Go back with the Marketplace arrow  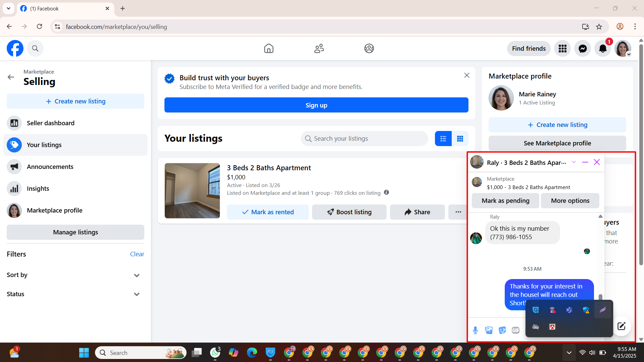coord(11,77)
